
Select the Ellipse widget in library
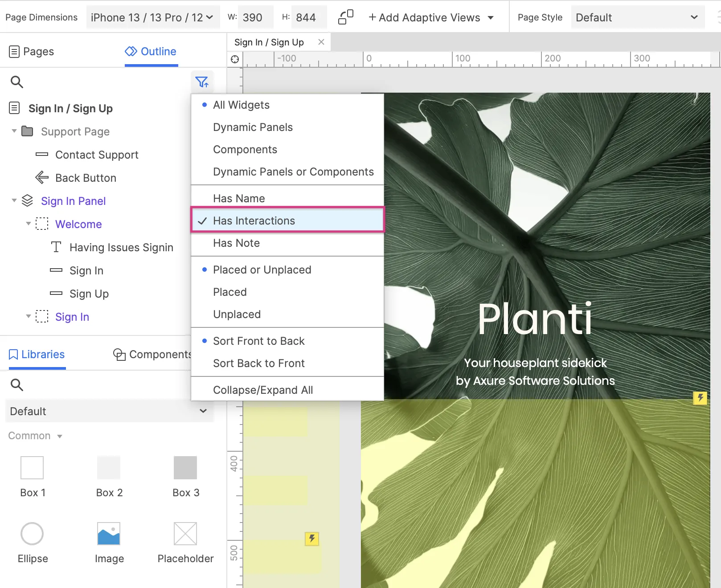tap(32, 534)
